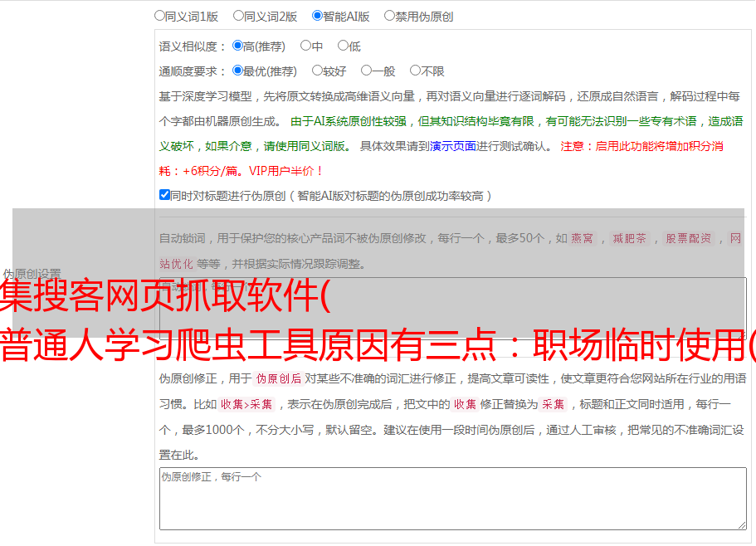Click the 伪原创后 highlighted tag

click(x=278, y=378)
